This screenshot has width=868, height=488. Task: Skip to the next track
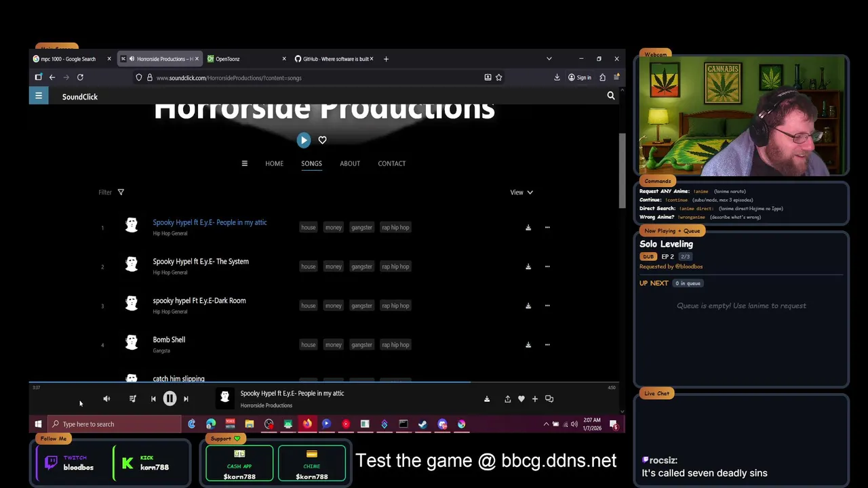click(x=186, y=399)
